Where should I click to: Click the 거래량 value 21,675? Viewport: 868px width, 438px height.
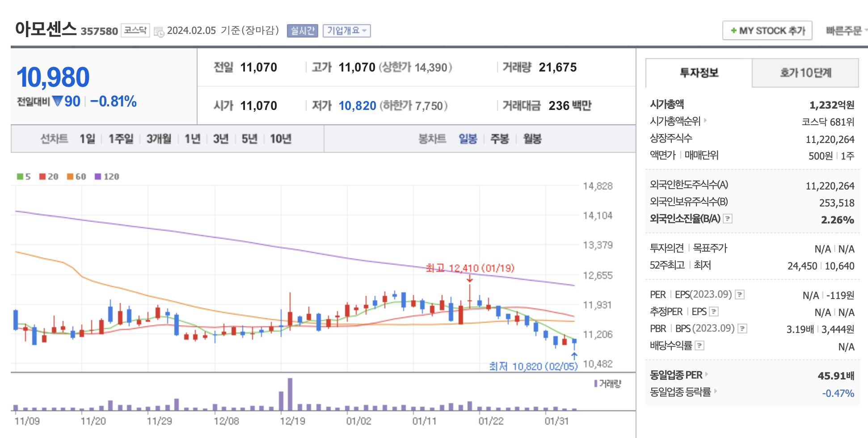pos(557,67)
